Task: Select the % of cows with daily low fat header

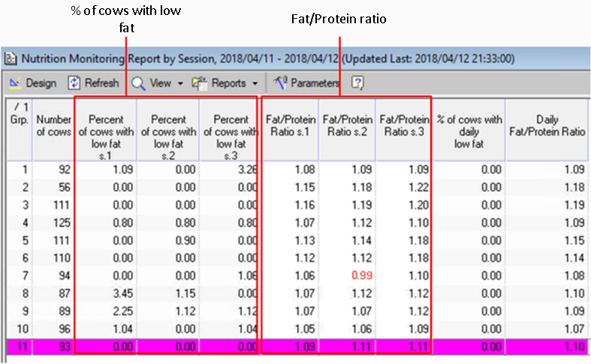Action: pyautogui.click(x=469, y=127)
